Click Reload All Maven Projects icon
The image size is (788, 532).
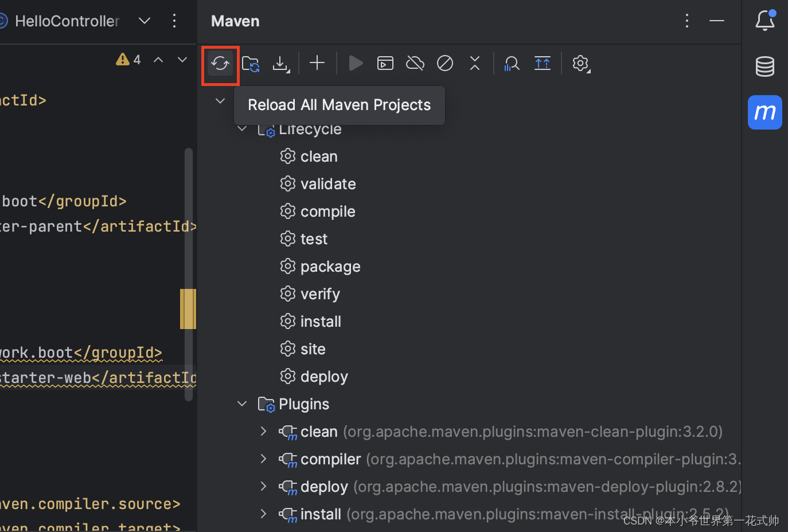point(220,64)
